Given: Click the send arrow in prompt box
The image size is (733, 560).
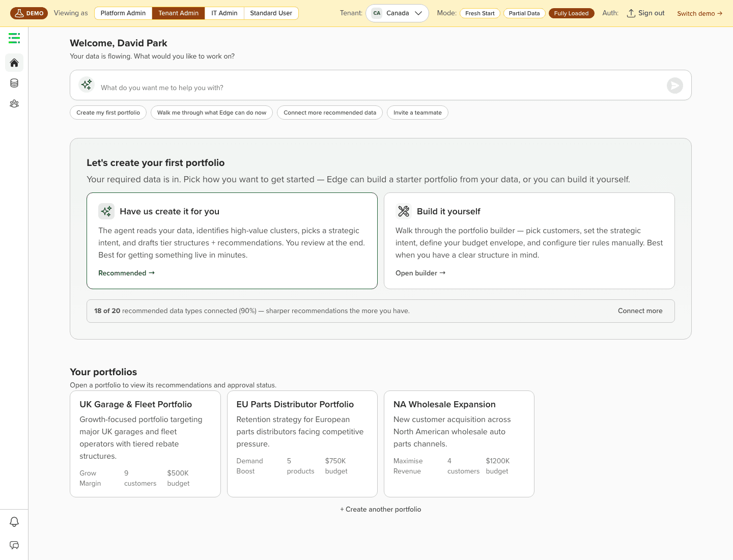Looking at the screenshot, I should pos(675,86).
